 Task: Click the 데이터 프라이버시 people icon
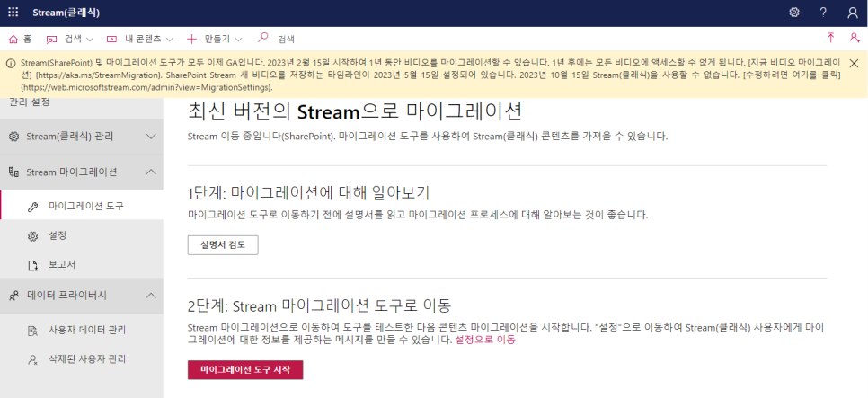pyautogui.click(x=13, y=296)
